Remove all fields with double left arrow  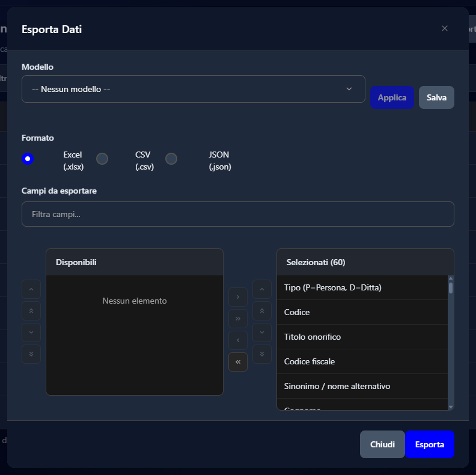point(238,362)
